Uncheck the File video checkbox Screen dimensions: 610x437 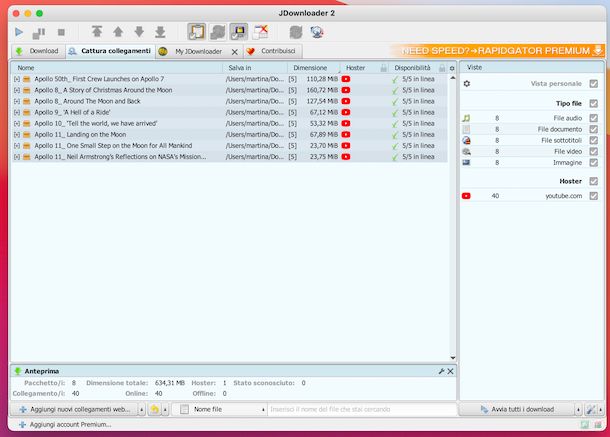(x=593, y=151)
